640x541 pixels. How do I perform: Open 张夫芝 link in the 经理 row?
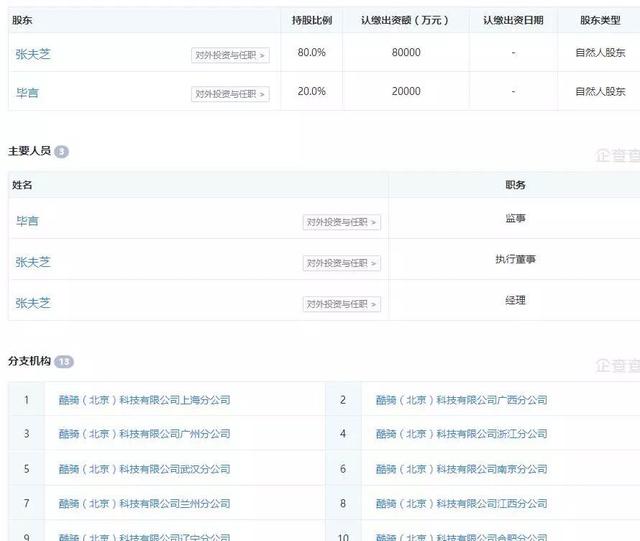click(x=33, y=303)
